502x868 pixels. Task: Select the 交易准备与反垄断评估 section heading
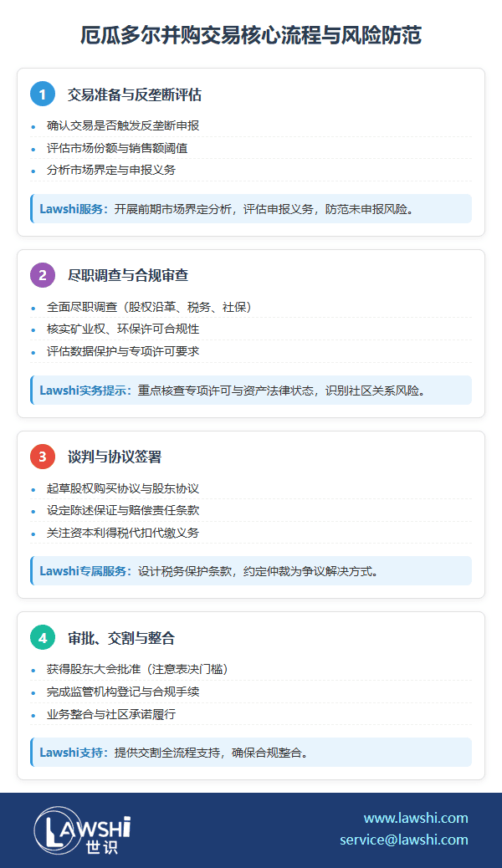coord(134,94)
